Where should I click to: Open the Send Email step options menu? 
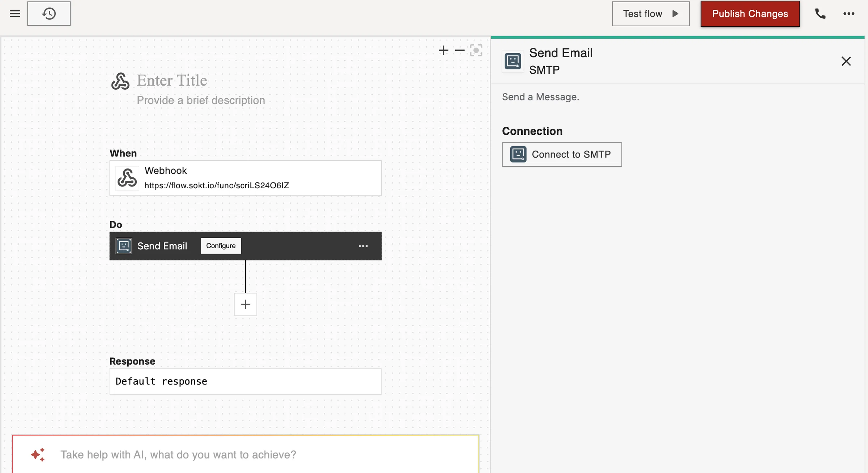click(x=363, y=246)
